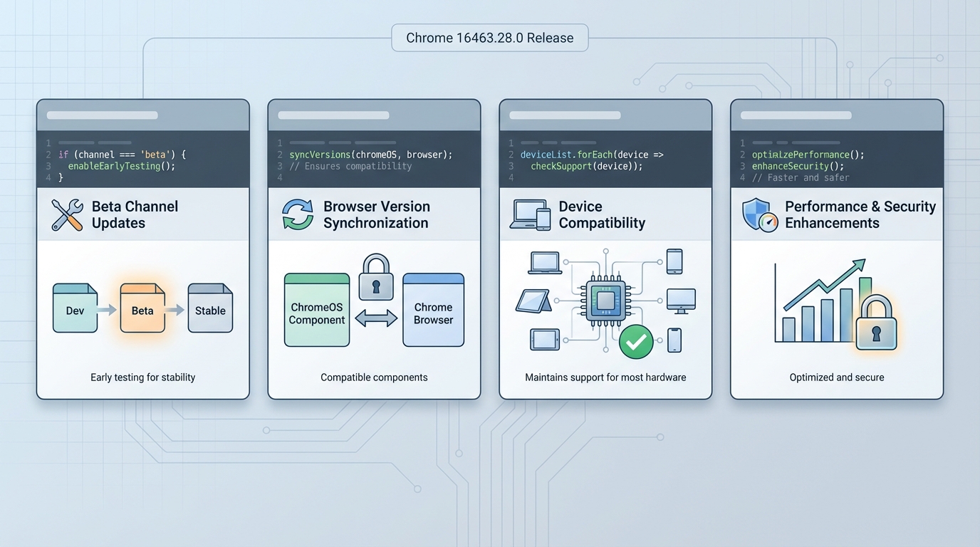Click the padlock above the double arrow
This screenshot has height=547, width=980.
point(376,278)
